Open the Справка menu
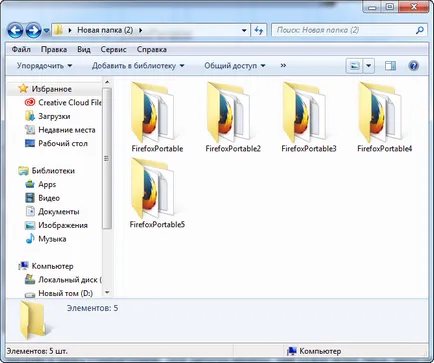This screenshot has height=363, width=434. pyautogui.click(x=152, y=49)
